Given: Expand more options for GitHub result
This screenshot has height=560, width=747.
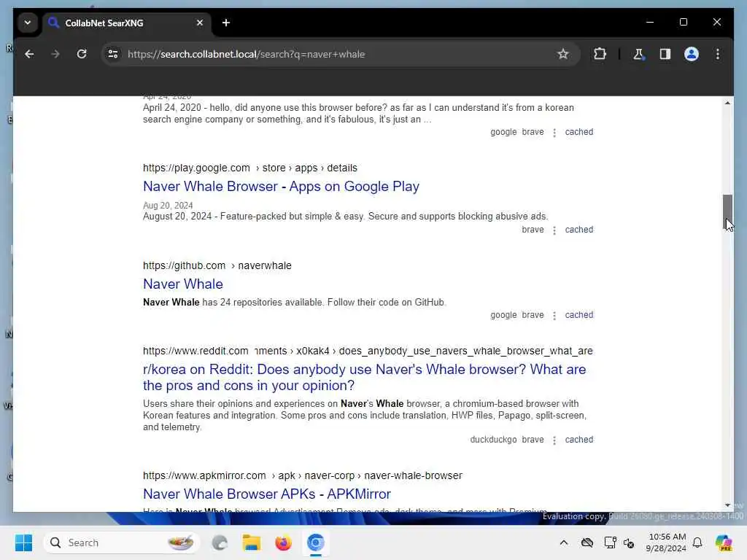Looking at the screenshot, I should coord(554,316).
